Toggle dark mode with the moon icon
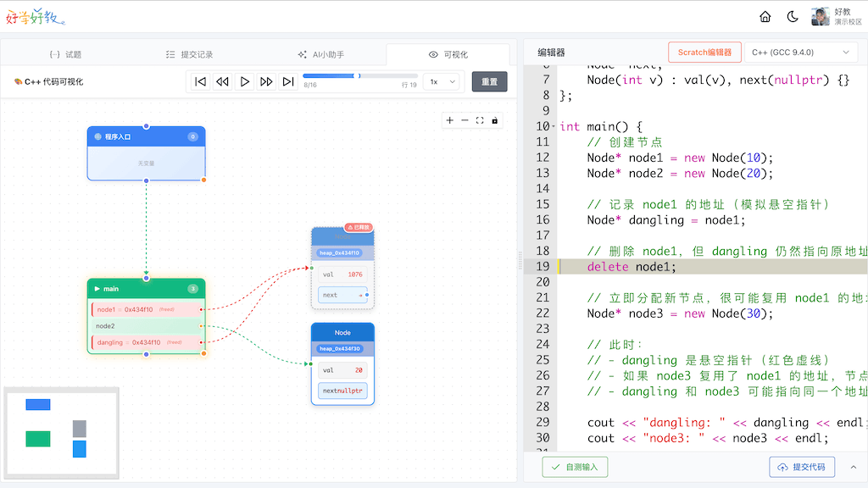 (793, 17)
